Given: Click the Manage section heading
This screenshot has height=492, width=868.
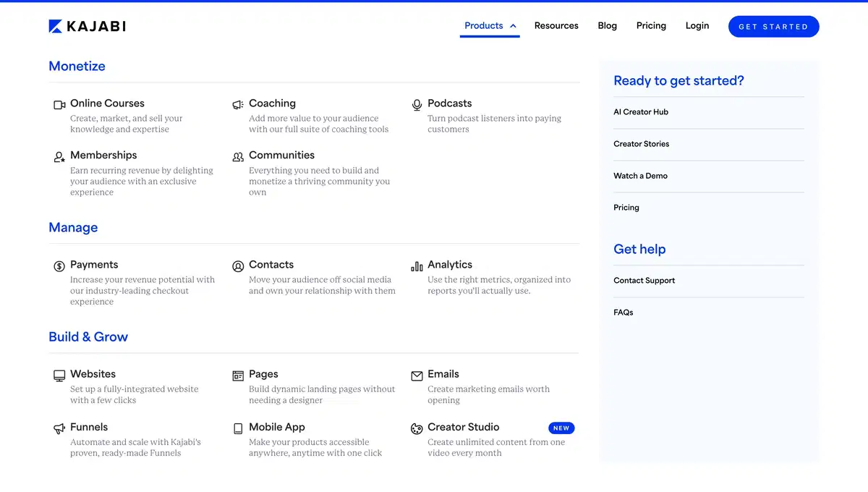Looking at the screenshot, I should 73,227.
